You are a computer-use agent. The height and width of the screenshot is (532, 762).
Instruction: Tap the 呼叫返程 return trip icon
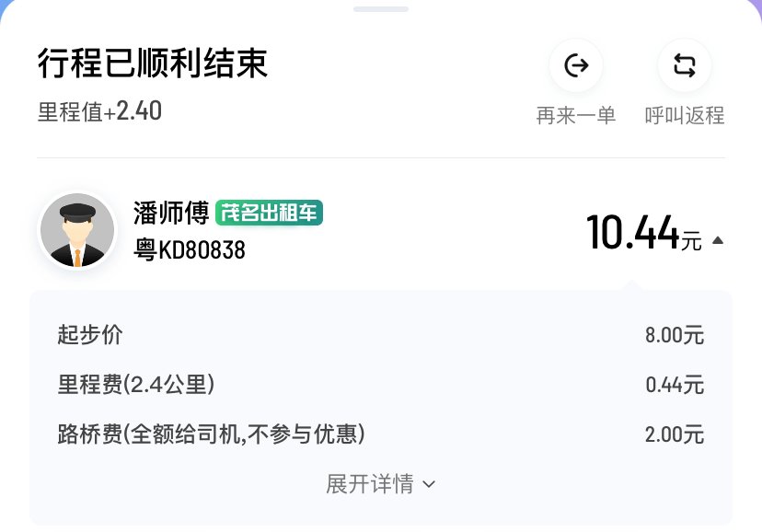[684, 65]
